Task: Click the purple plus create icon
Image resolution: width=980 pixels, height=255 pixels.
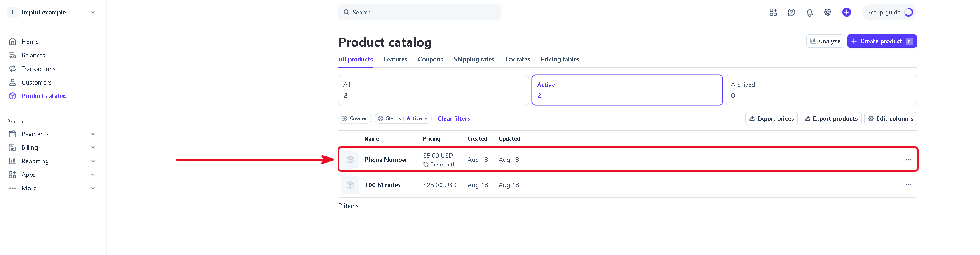Action: pyautogui.click(x=846, y=13)
